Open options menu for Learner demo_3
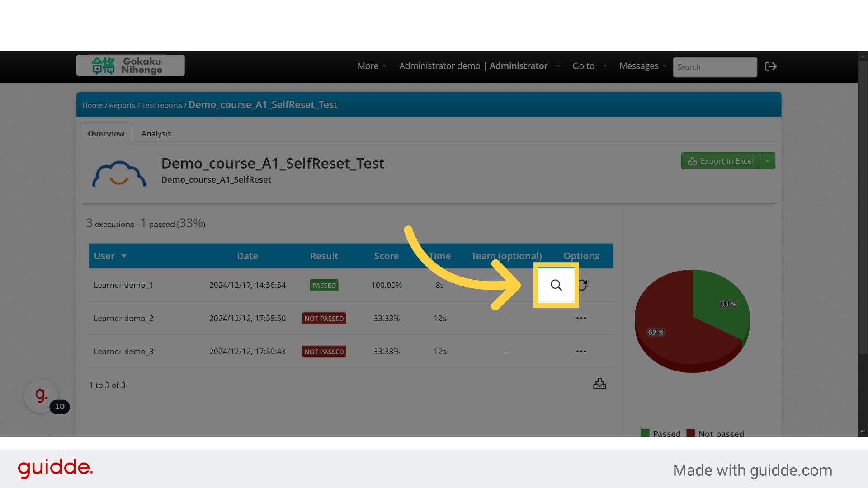Image resolution: width=868 pixels, height=488 pixels. [x=581, y=352]
